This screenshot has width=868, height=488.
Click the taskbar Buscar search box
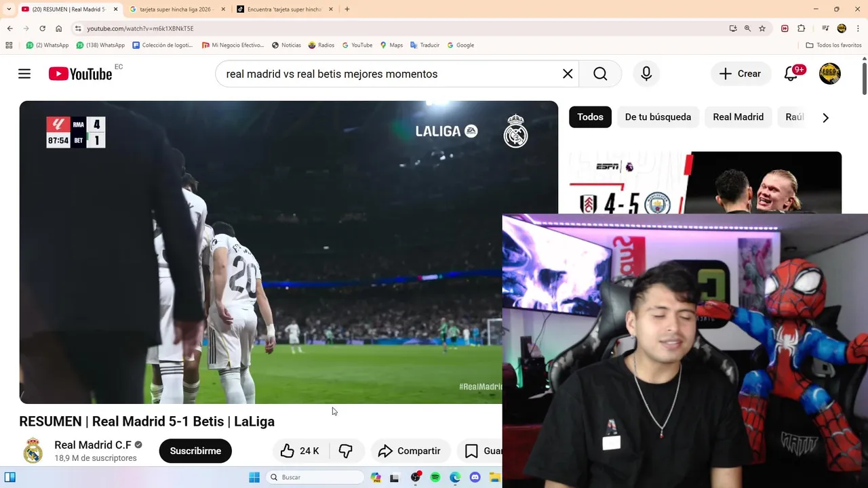point(315,477)
